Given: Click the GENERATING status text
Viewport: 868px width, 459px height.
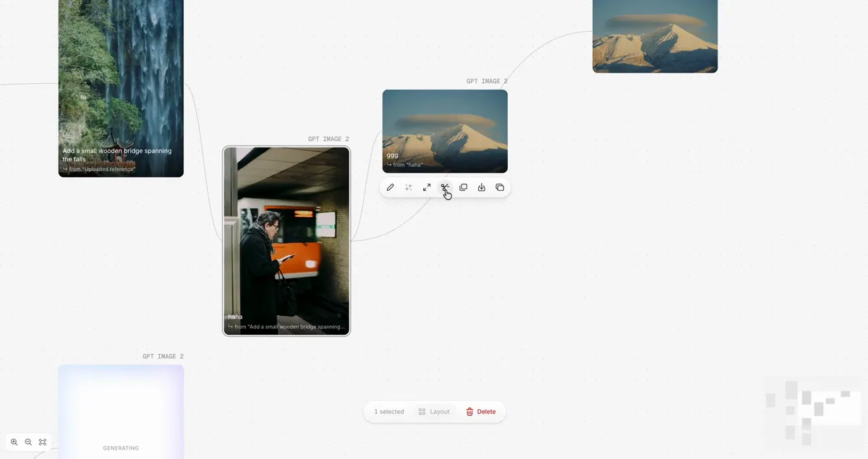Looking at the screenshot, I should coord(121,448).
